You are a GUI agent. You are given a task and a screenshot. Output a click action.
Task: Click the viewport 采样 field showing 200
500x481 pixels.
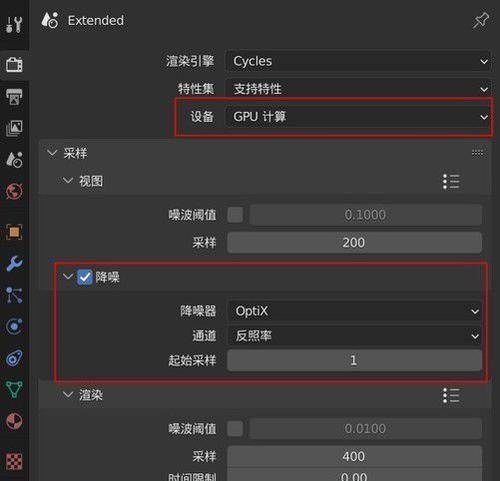(x=355, y=243)
